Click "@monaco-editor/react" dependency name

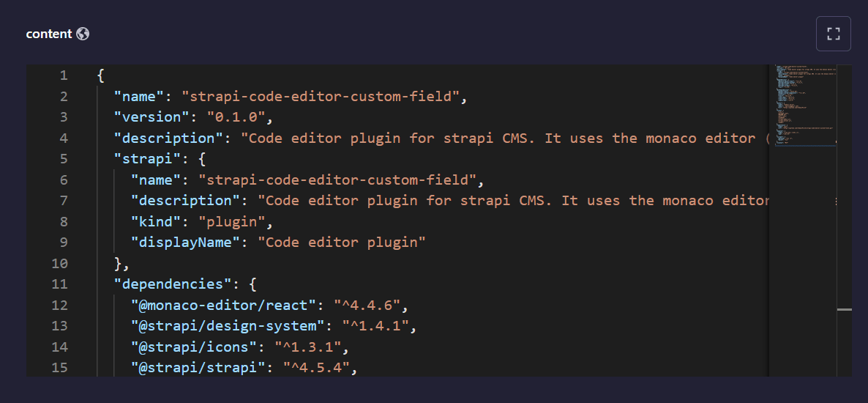click(224, 305)
